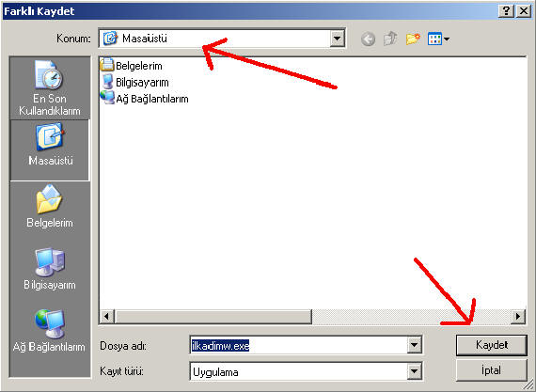Expand the Konum location dropdown
The width and height of the screenshot is (536, 392).
point(337,39)
